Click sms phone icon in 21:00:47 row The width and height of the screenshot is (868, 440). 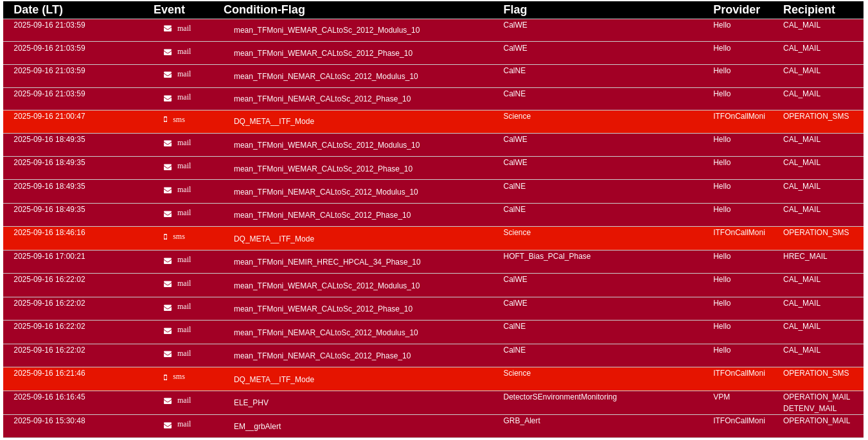[x=165, y=119]
